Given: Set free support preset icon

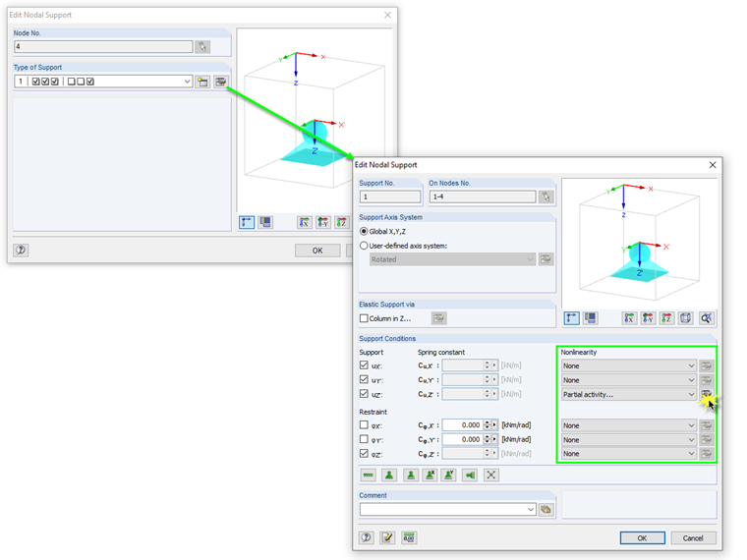Looking at the screenshot, I should (x=369, y=475).
